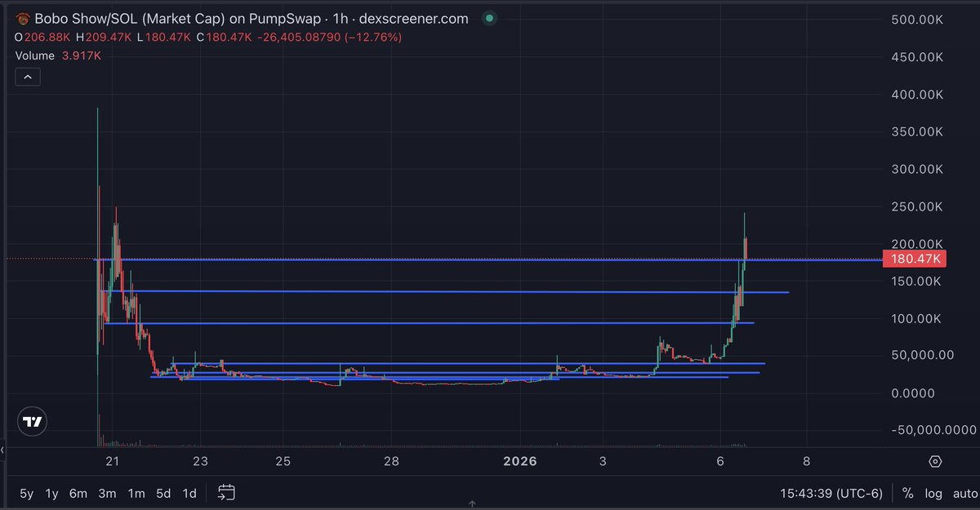This screenshot has width=980, height=510.
Task: Toggle log scale mode
Action: pos(933,493)
